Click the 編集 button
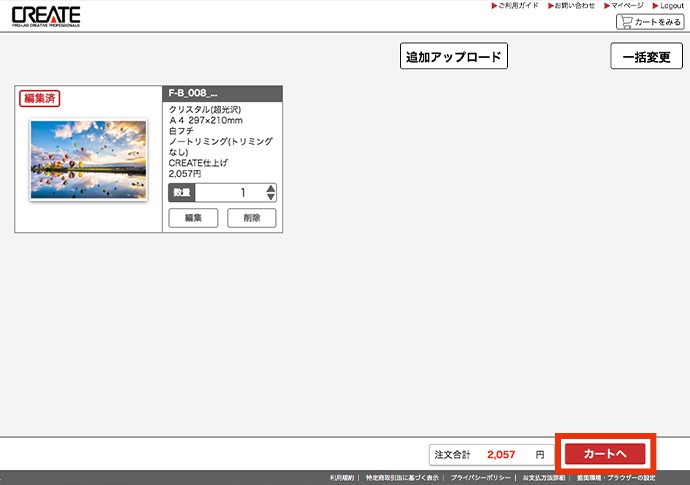This screenshot has width=690, height=485. click(x=193, y=218)
